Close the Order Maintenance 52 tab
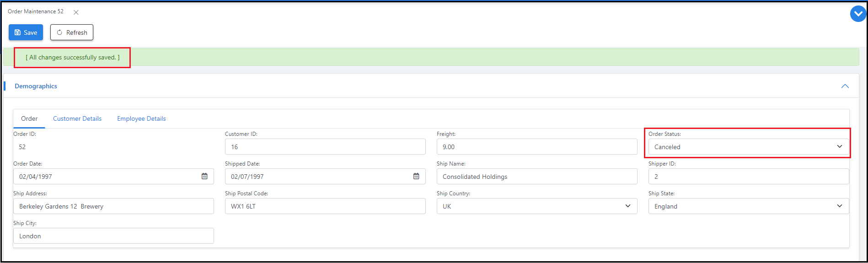The width and height of the screenshot is (868, 263). click(x=76, y=12)
